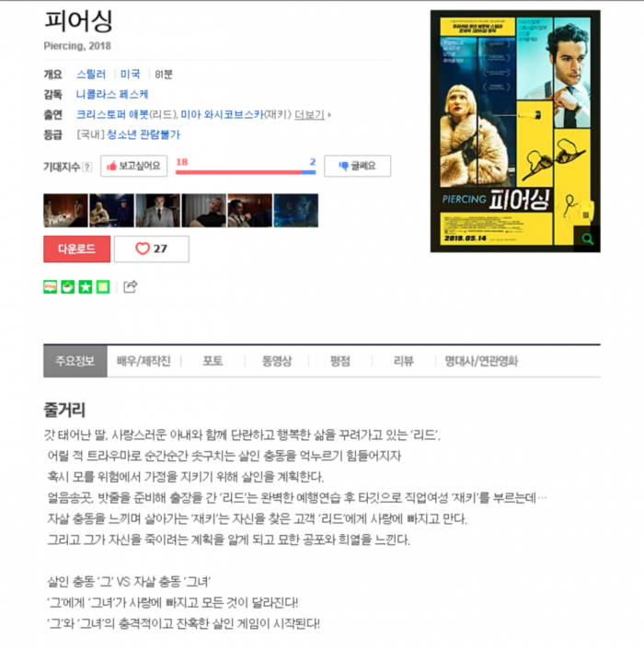644x650 pixels.
Task: Expand cast list with 더보기
Action: (309, 115)
